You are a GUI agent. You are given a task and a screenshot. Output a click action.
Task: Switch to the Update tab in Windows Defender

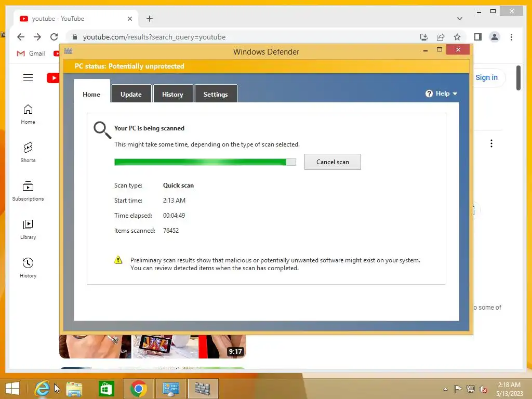tap(131, 94)
